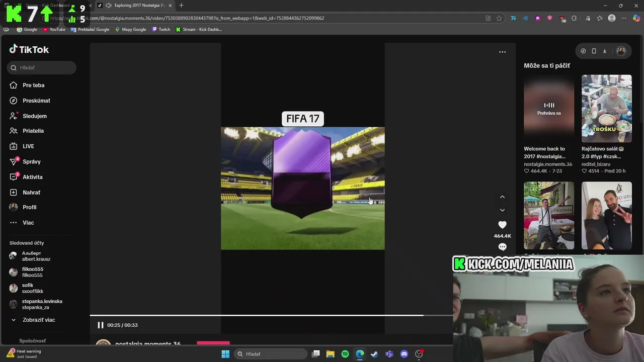This screenshot has height=362, width=644.
Task: Open the Google bookmark
Action: 27,29
